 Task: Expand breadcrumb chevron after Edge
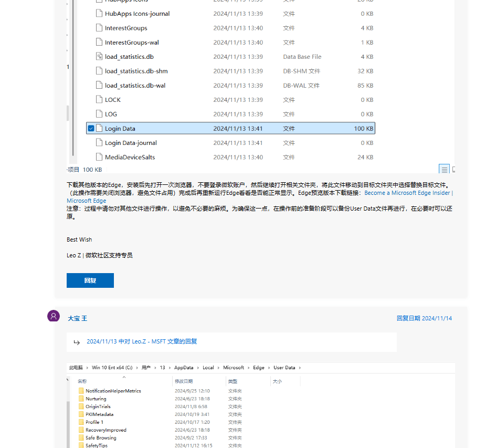pos(269,368)
